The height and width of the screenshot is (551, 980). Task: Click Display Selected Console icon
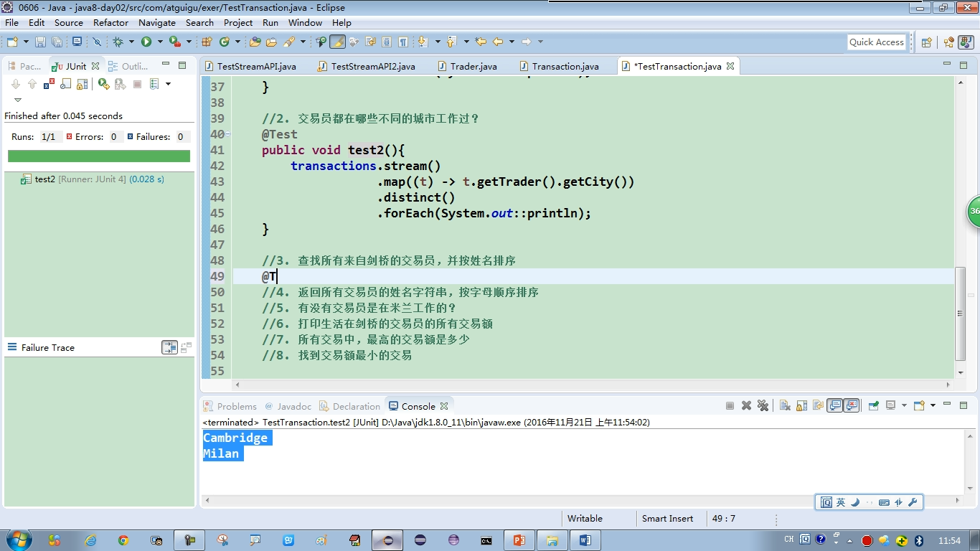click(x=891, y=406)
